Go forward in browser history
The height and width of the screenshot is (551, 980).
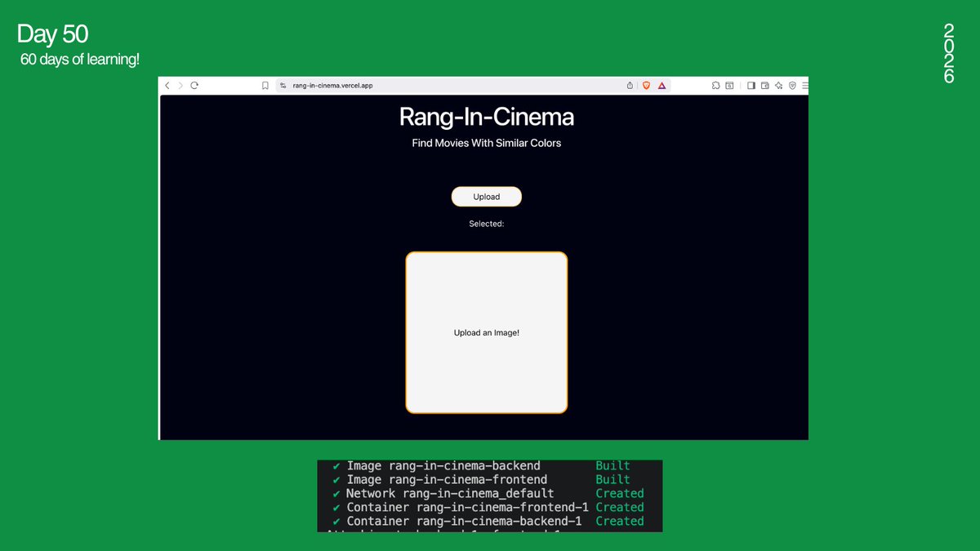[180, 85]
